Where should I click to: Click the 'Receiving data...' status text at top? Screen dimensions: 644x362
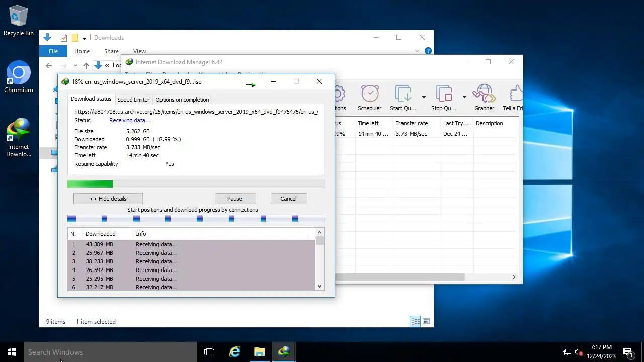130,120
